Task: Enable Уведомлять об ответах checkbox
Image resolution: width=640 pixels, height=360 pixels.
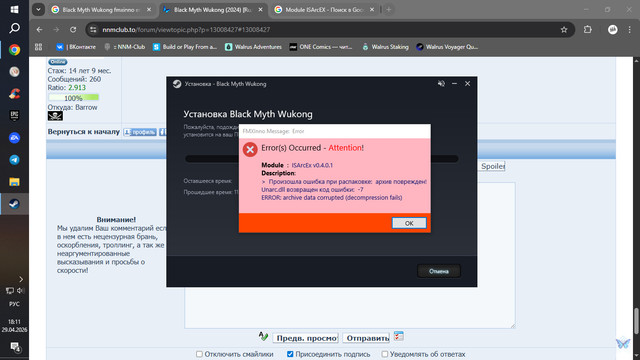Action: [x=384, y=354]
